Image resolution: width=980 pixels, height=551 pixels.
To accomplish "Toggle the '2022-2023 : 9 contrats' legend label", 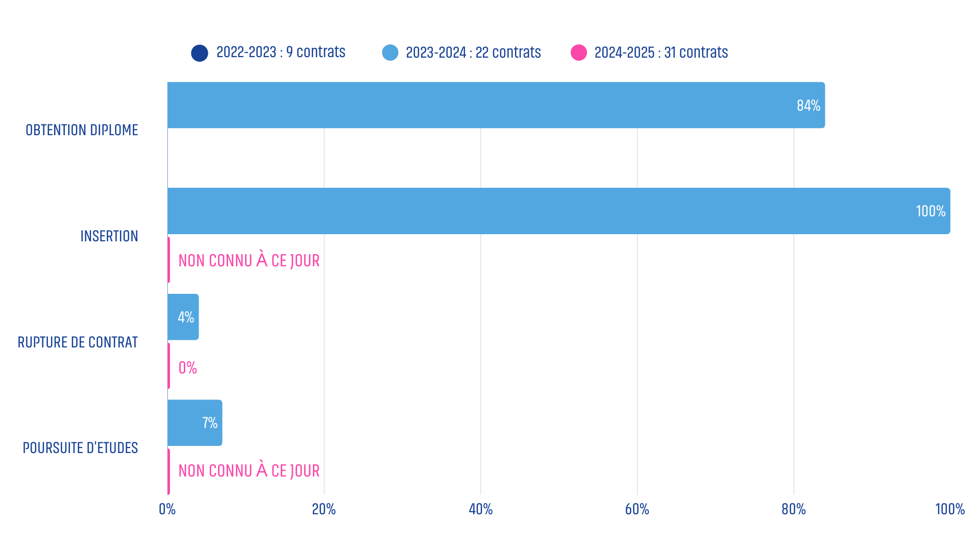I will tap(281, 52).
